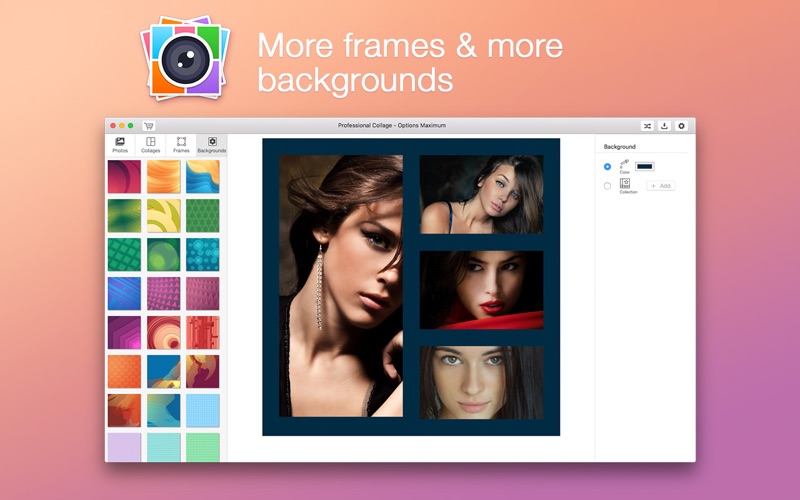The width and height of the screenshot is (800, 500).
Task: Choose the red concentric circles background
Action: [x=163, y=333]
